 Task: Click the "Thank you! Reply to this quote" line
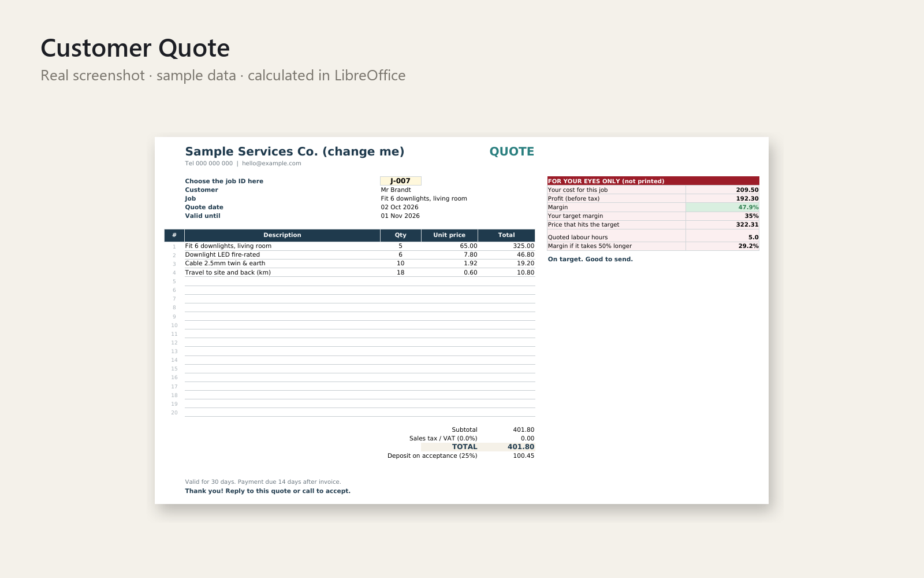[x=268, y=491]
